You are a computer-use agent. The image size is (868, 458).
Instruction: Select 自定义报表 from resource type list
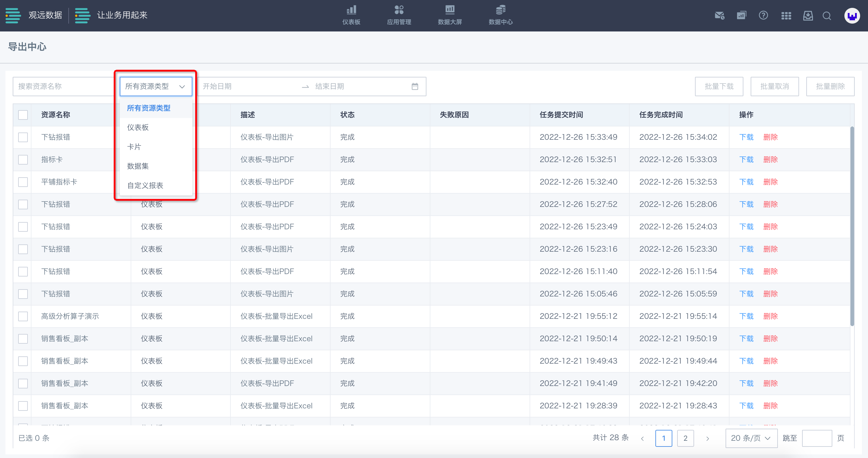click(x=145, y=185)
